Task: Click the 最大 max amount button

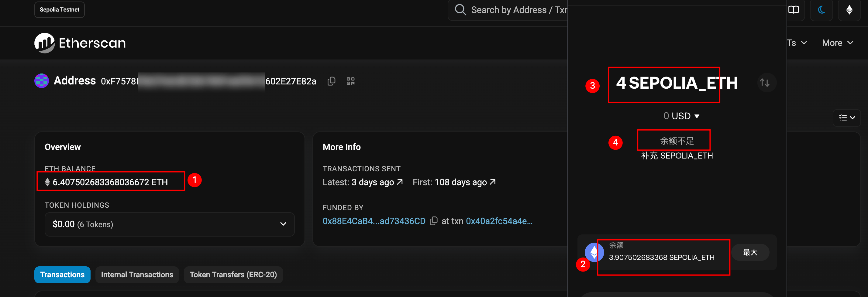Action: tap(750, 252)
